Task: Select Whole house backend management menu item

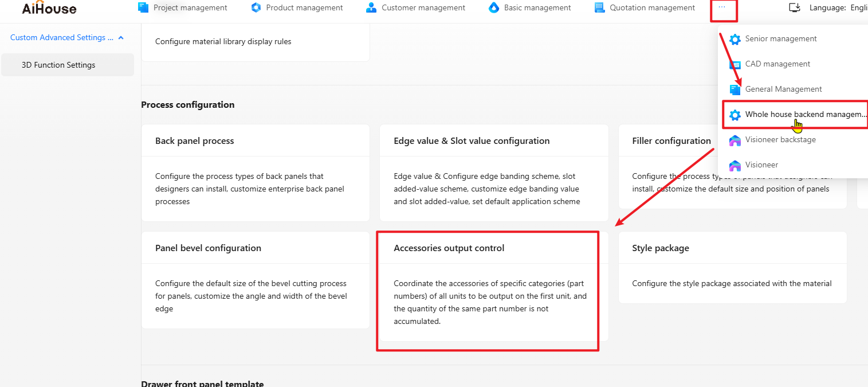Action: (x=805, y=115)
